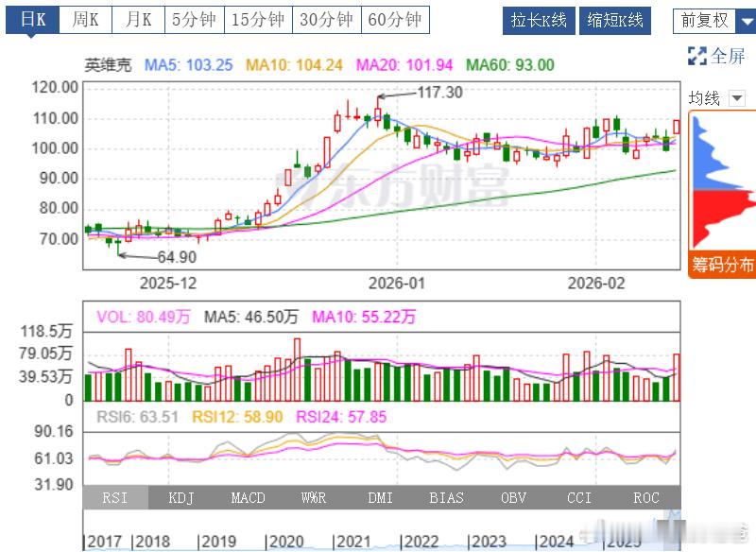Select the MACD indicator tab
The height and width of the screenshot is (552, 756).
(x=248, y=497)
